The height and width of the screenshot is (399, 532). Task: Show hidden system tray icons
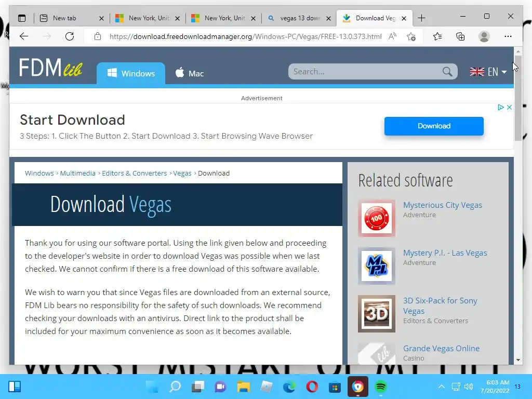tap(442, 387)
